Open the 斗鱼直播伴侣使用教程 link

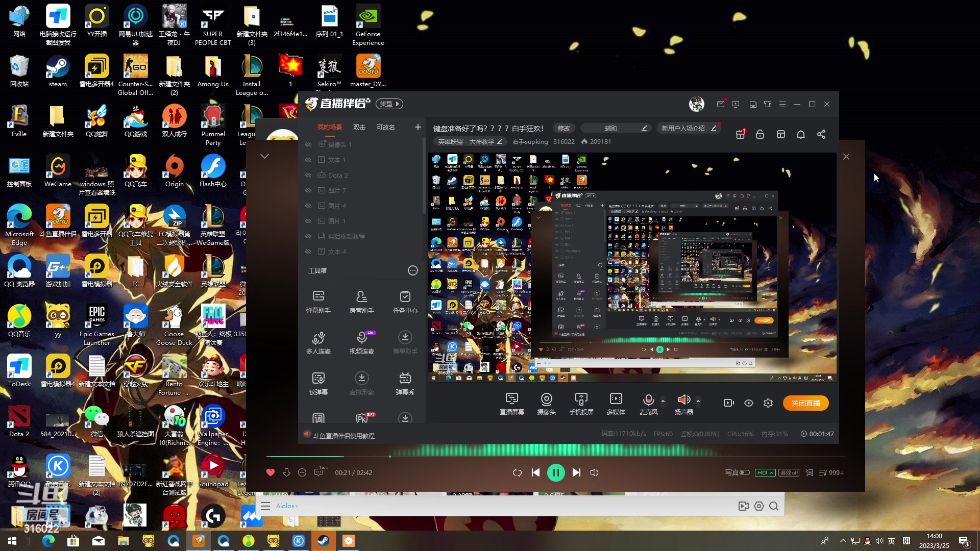[x=344, y=436]
